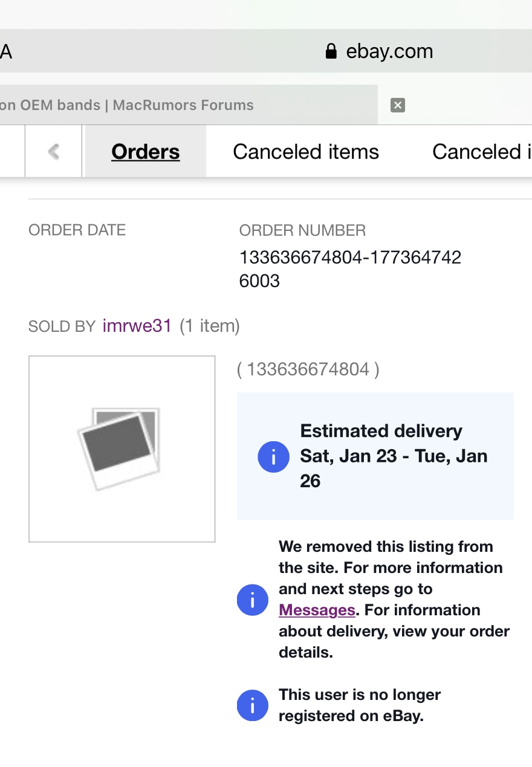Viewport: 532px width, 767px height.
Task: Close the MacRumors Forums browser tab
Action: point(397,105)
